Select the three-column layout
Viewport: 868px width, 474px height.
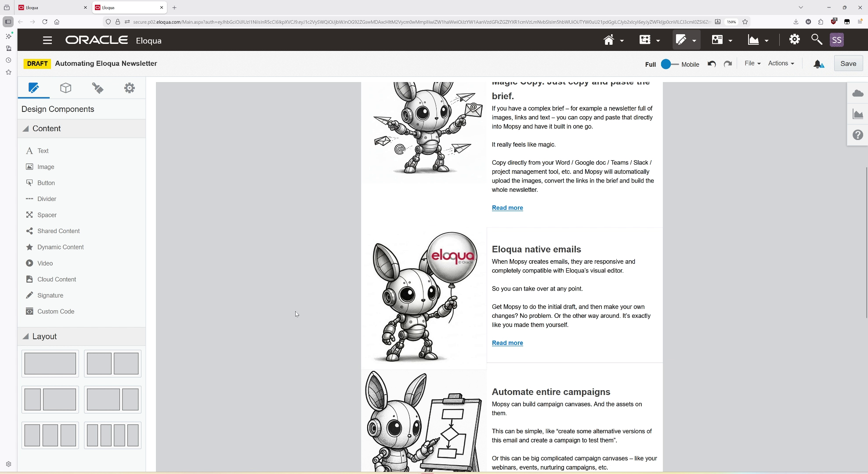(50, 435)
